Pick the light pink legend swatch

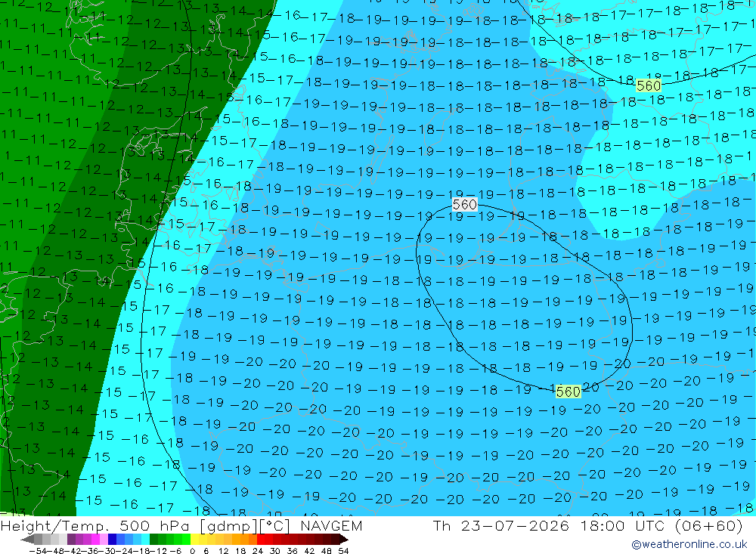104,539
